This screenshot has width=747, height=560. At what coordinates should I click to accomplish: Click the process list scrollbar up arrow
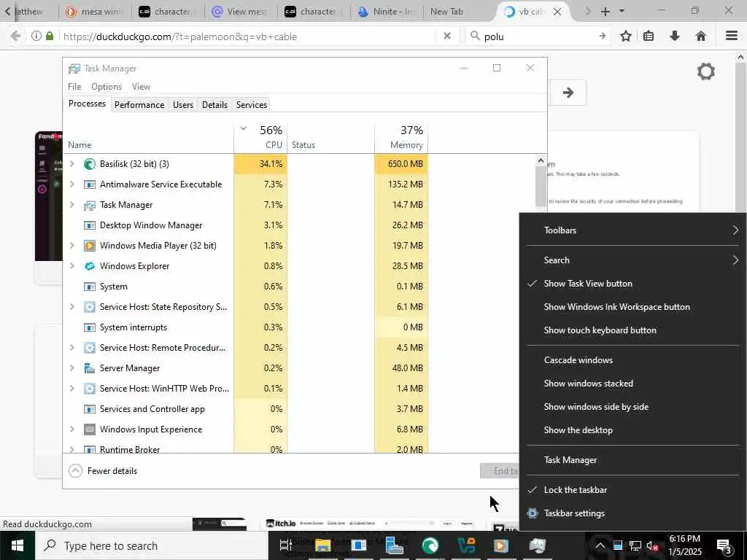[541, 161]
